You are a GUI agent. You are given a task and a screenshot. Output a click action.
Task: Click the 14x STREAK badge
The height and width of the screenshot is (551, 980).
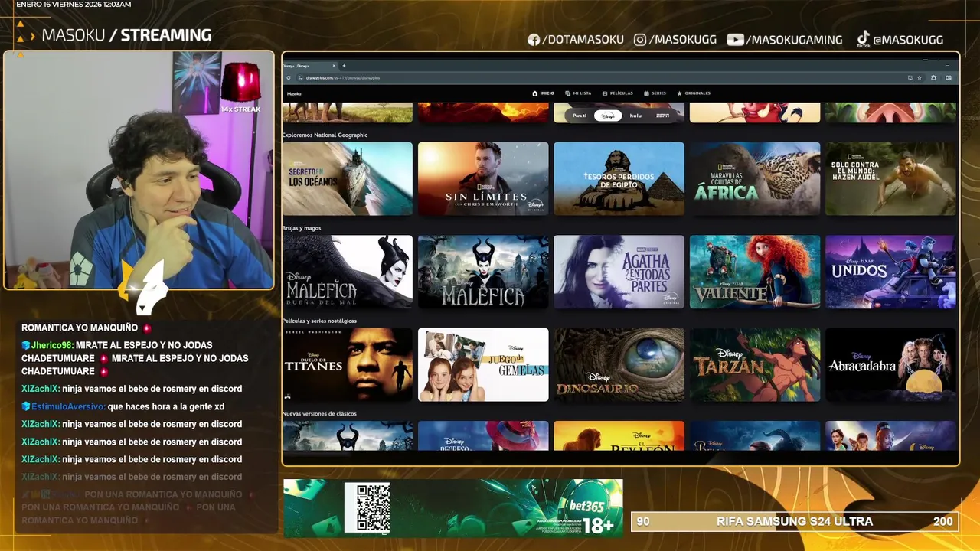coord(240,109)
